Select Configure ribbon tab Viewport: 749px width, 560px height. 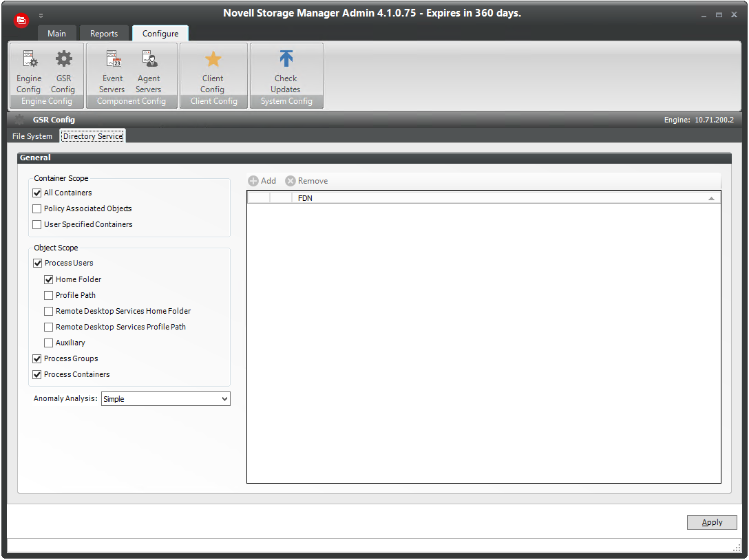pyautogui.click(x=160, y=34)
